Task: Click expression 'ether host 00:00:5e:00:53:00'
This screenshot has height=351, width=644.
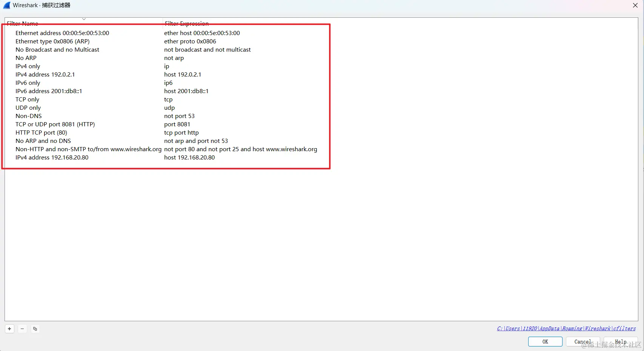Action: tap(202, 33)
